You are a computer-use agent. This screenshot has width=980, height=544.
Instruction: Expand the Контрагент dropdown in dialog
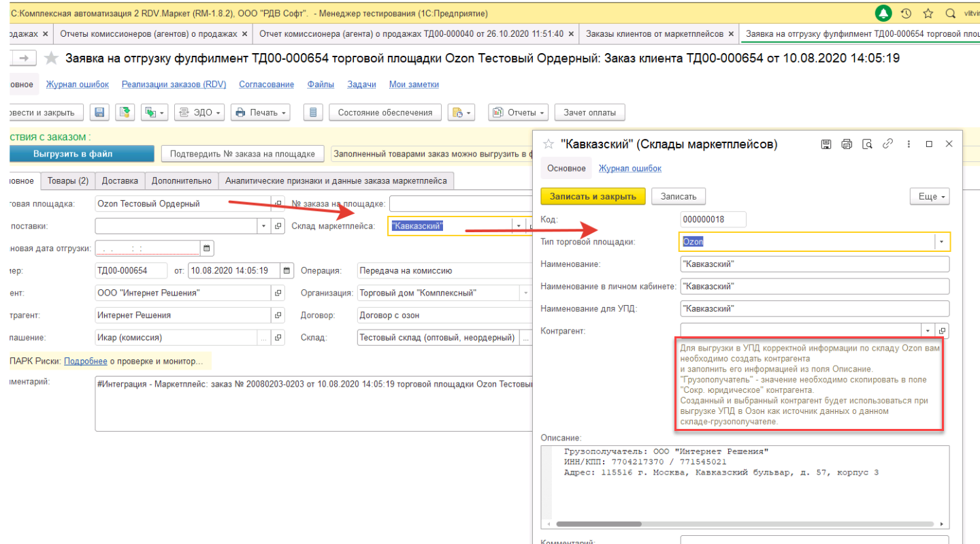point(928,331)
